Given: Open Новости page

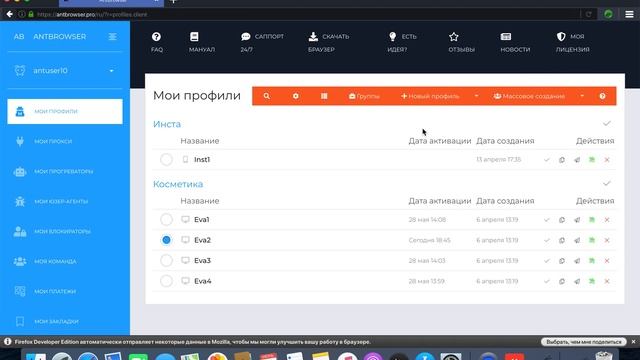Looking at the screenshot, I should 515,42.
